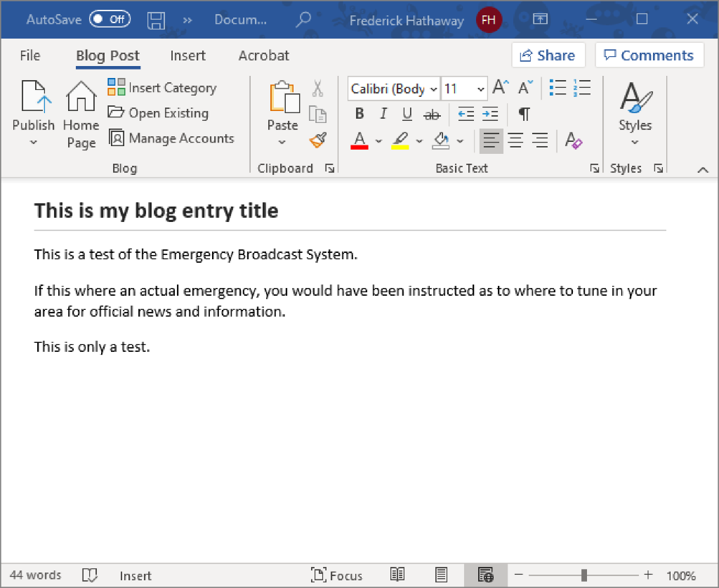Open the File menu
This screenshot has width=719, height=588.
coord(30,55)
